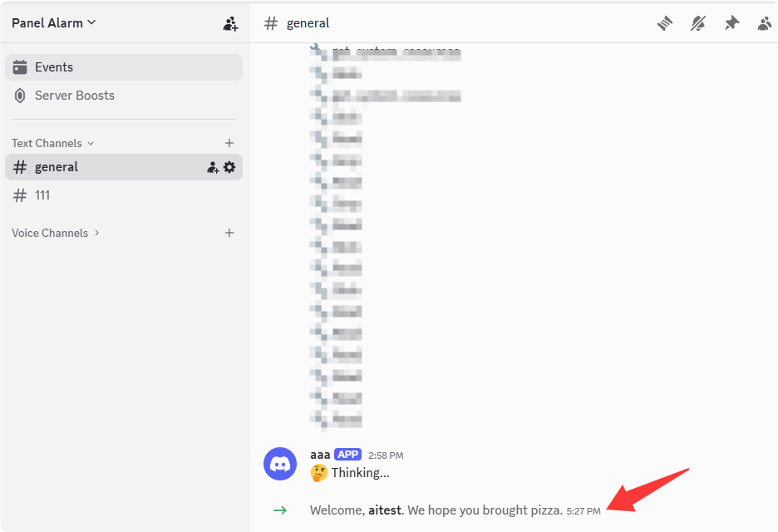The width and height of the screenshot is (778, 532).
Task: Create a text channel with plus icon
Action: [x=229, y=143]
